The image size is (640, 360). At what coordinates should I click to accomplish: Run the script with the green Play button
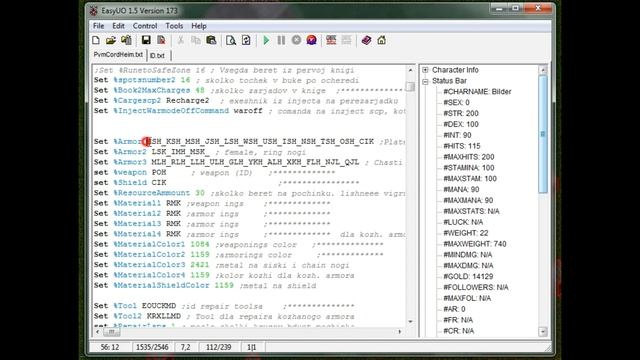coord(266,40)
